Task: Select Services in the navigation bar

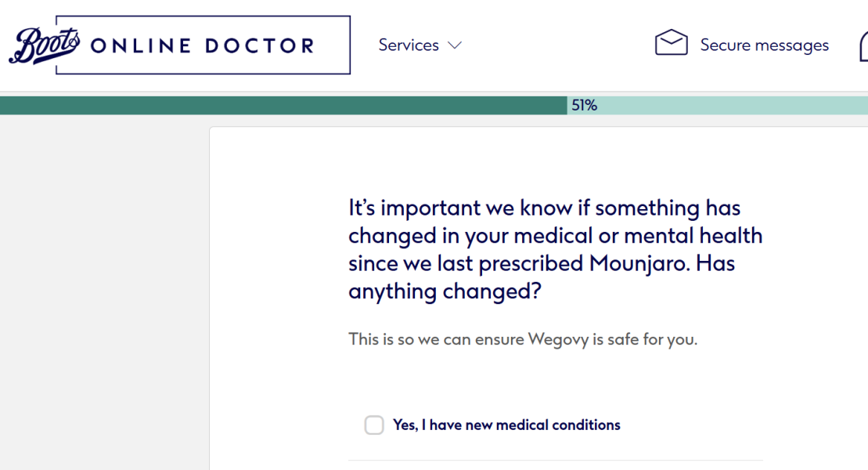Action: 409,45
